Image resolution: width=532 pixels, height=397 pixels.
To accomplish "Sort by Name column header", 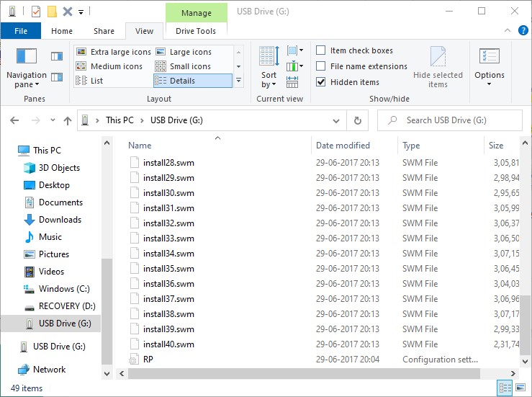I will point(217,146).
